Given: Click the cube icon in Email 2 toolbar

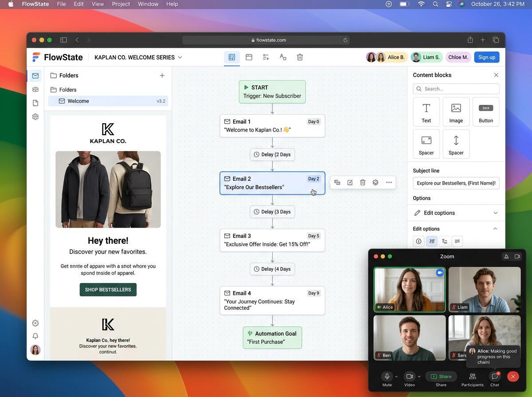Looking at the screenshot, I should [376, 183].
